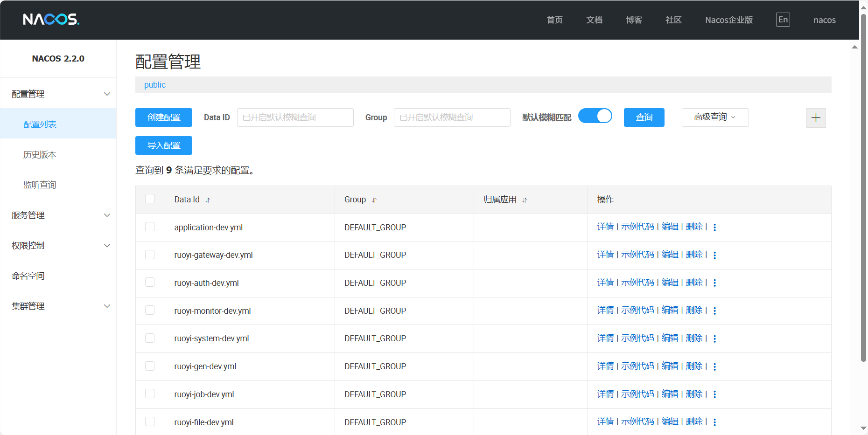The width and height of the screenshot is (868, 435).
Task: Focus the Group search field
Action: coord(452,117)
